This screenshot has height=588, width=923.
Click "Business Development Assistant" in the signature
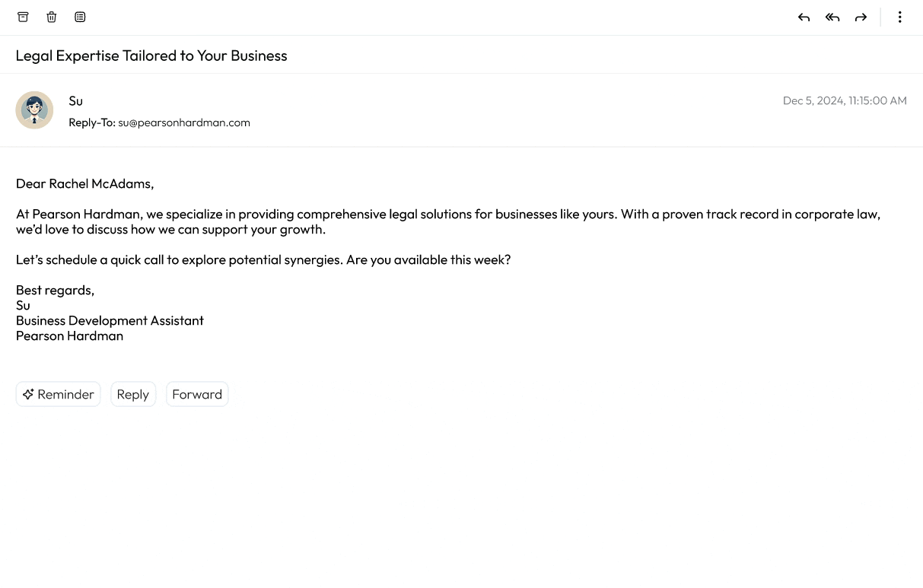tap(110, 320)
